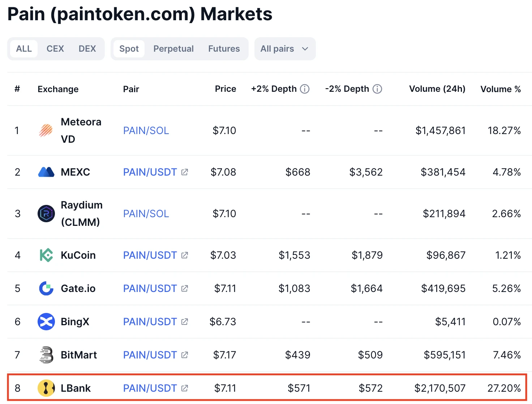The image size is (532, 404).
Task: Click the Gate.io exchange logo
Action: click(46, 288)
